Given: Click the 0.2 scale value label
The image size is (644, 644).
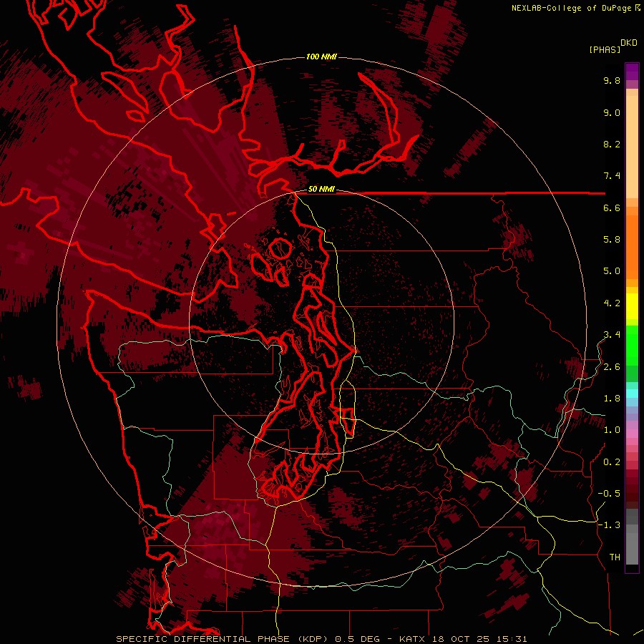Looking at the screenshot, I should pyautogui.click(x=612, y=462).
